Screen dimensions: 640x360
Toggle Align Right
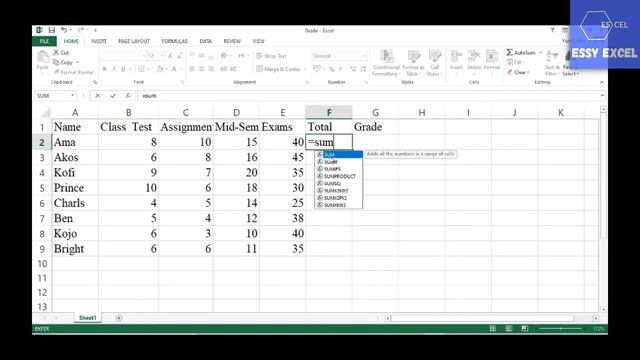click(211, 69)
